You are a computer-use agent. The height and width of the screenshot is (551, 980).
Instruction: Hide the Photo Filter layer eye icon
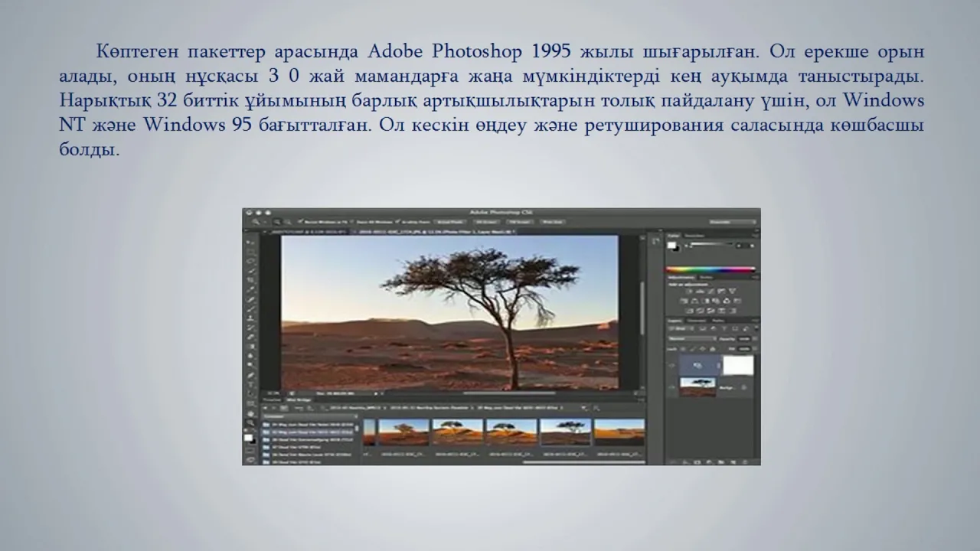pos(671,366)
